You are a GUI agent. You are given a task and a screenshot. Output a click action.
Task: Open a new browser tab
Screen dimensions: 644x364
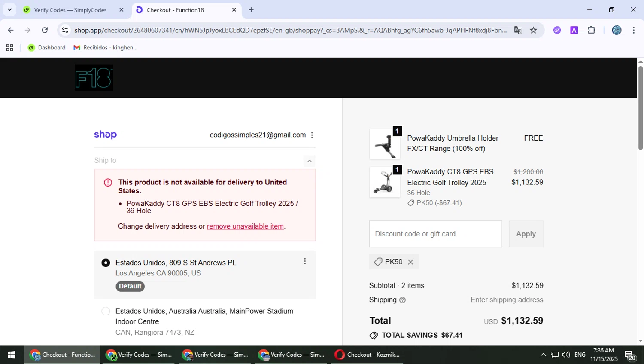coord(251,10)
